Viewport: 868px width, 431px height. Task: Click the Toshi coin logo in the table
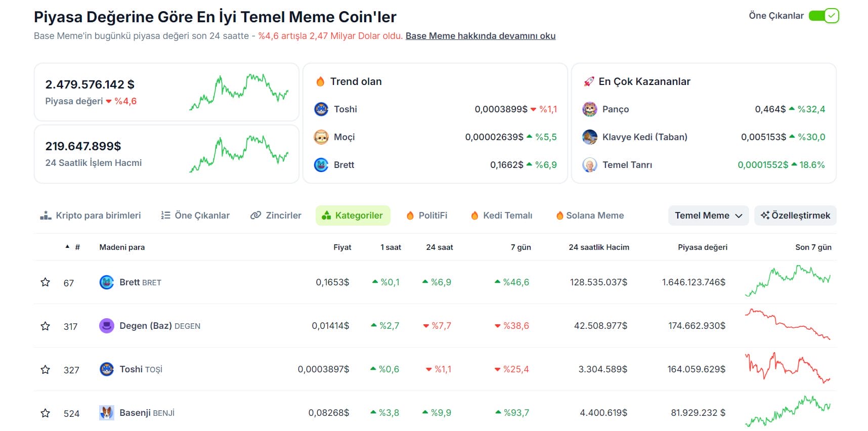(x=107, y=369)
